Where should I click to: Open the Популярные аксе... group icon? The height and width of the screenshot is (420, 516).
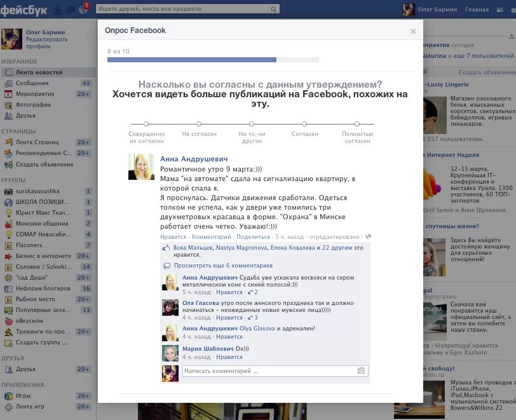[x=8, y=310]
